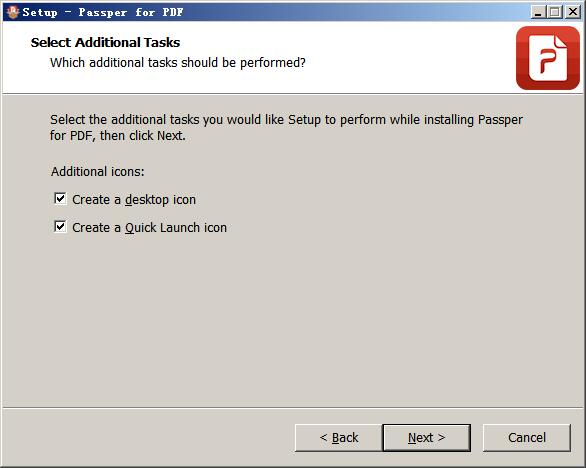Click the "Setup - Passper for PDF" title bar text
Viewport: 586px width, 468px height.
coord(103,12)
